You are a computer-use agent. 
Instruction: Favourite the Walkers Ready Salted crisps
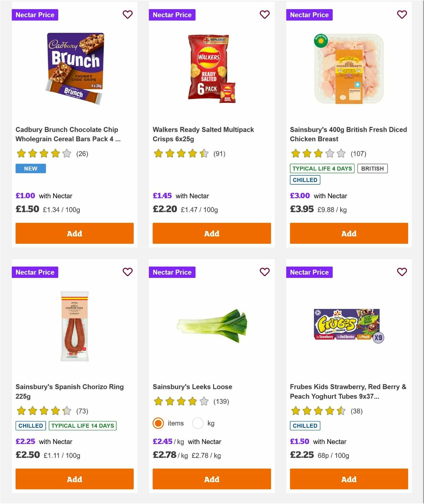(265, 14)
